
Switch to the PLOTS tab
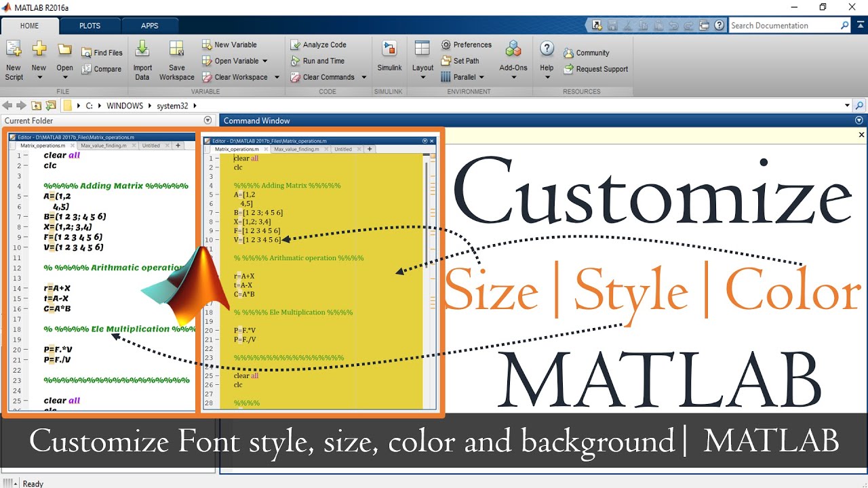click(90, 26)
